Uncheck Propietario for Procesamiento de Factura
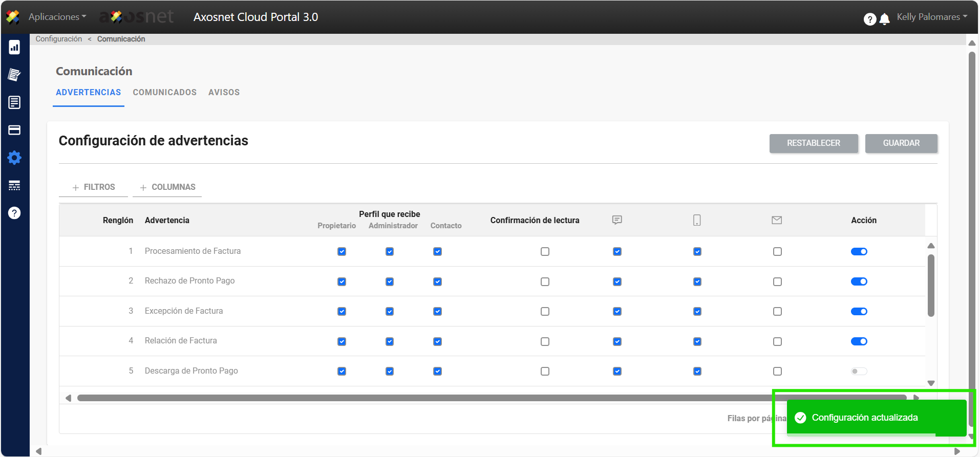Screen dimensions: 980x457 342,252
